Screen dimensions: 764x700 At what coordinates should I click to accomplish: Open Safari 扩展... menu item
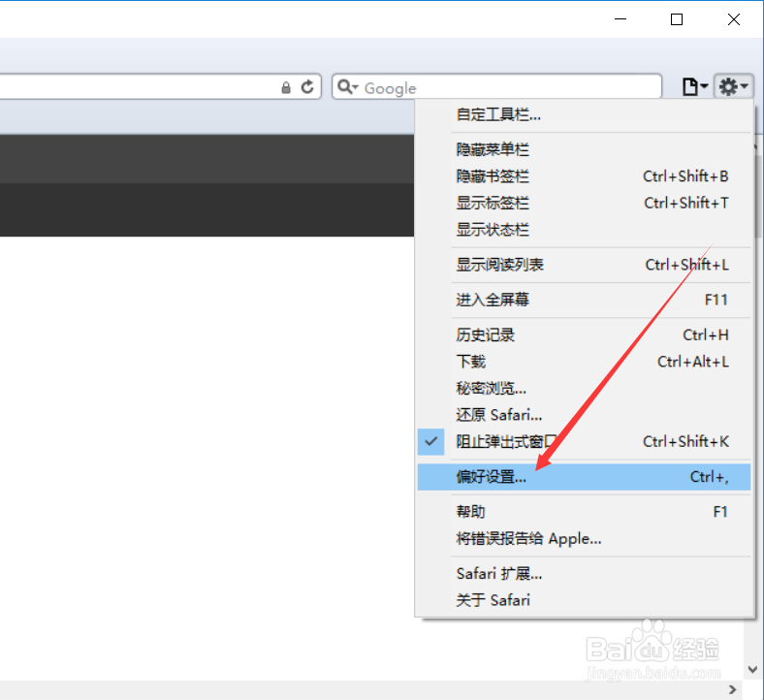coord(584,574)
